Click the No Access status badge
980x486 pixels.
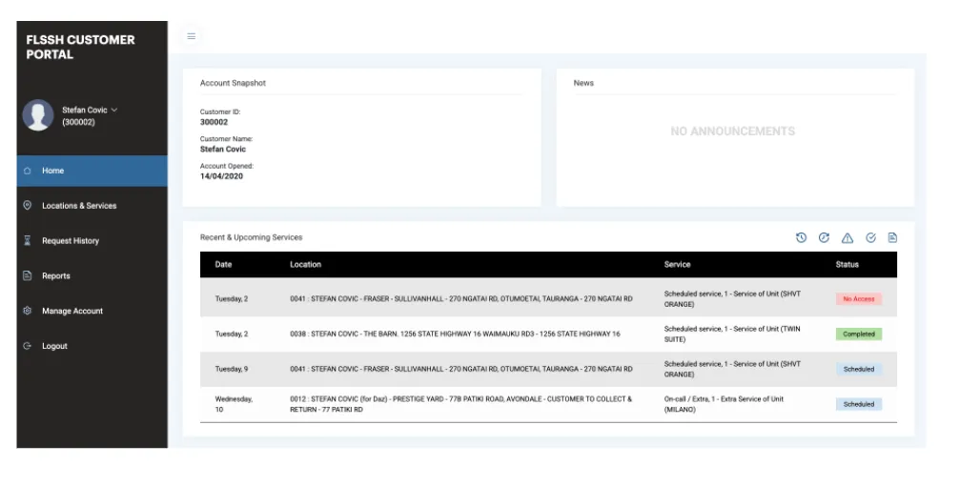(859, 298)
